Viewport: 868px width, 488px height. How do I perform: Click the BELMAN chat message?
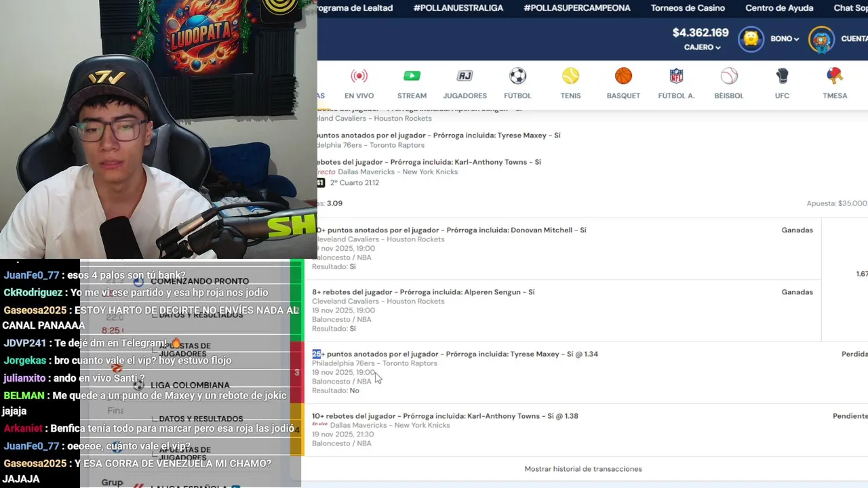pyautogui.click(x=144, y=403)
